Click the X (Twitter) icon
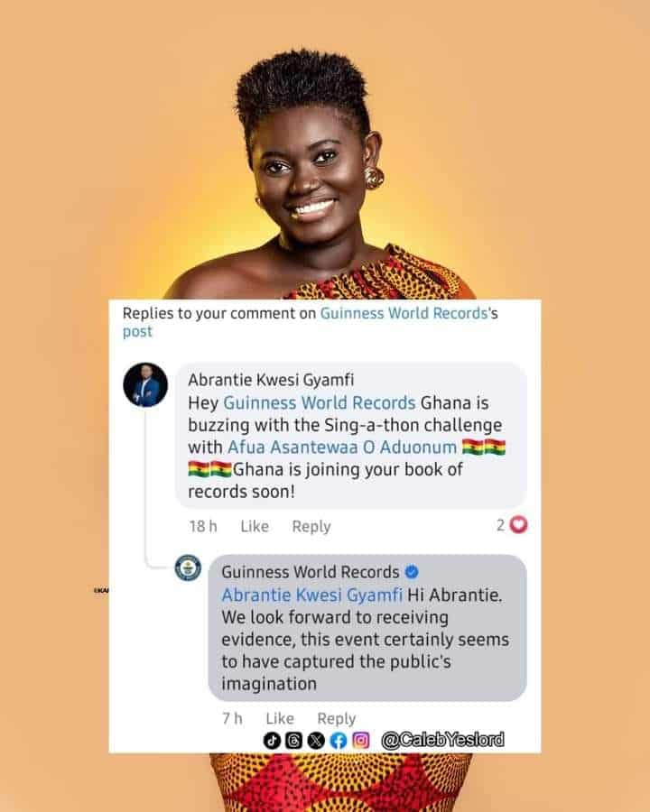Image resolution: width=650 pixels, height=812 pixels. pyautogui.click(x=316, y=741)
